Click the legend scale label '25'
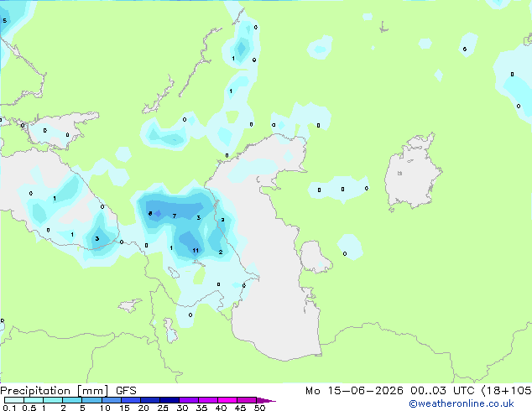 pos(163,408)
